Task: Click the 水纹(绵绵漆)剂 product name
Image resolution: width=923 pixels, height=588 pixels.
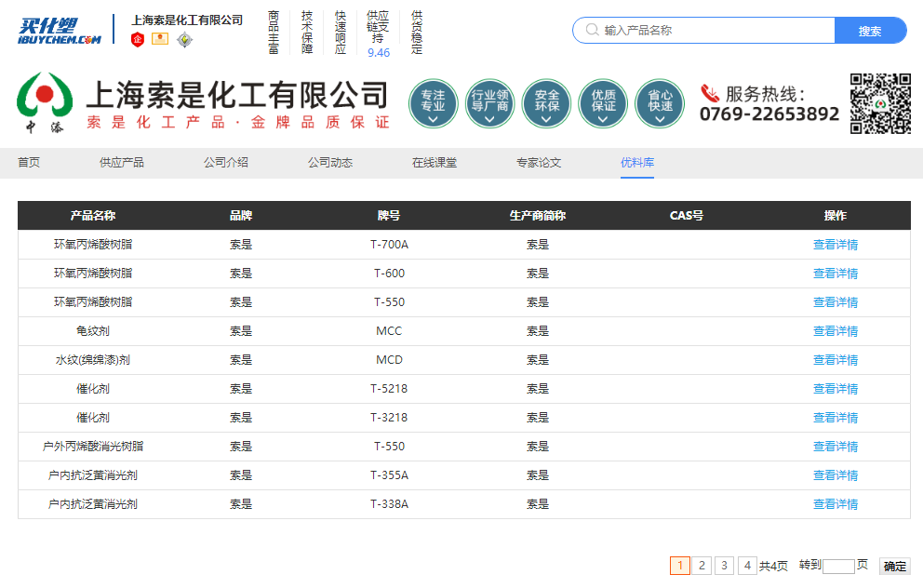Action: click(x=93, y=360)
